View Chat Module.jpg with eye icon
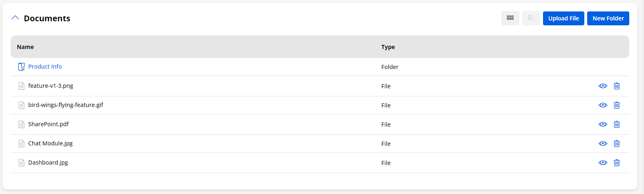The width and height of the screenshot is (644, 194). point(603,143)
